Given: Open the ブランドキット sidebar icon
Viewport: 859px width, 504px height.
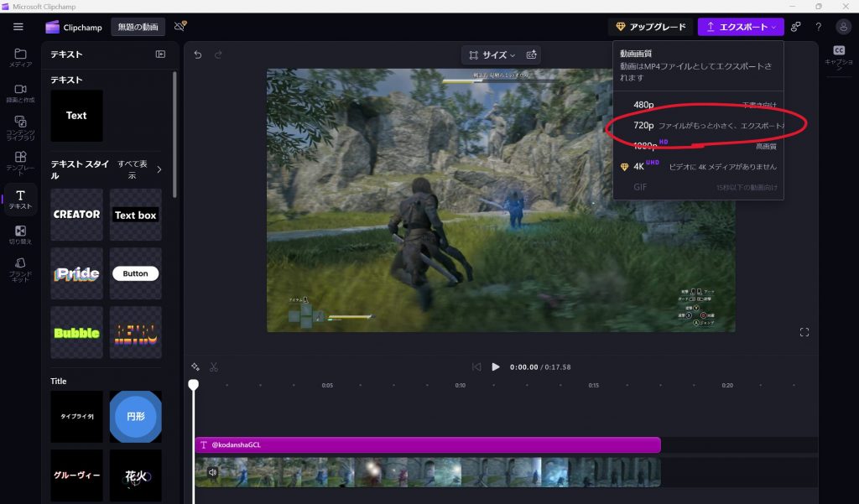Looking at the screenshot, I should [20, 269].
